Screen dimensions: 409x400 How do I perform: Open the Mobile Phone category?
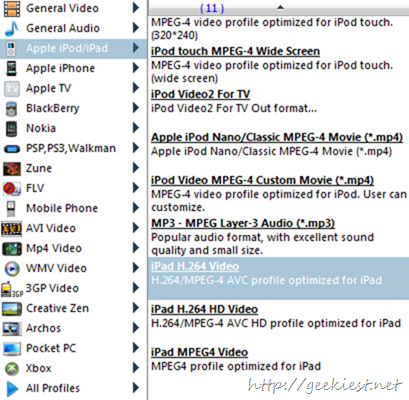point(73,208)
